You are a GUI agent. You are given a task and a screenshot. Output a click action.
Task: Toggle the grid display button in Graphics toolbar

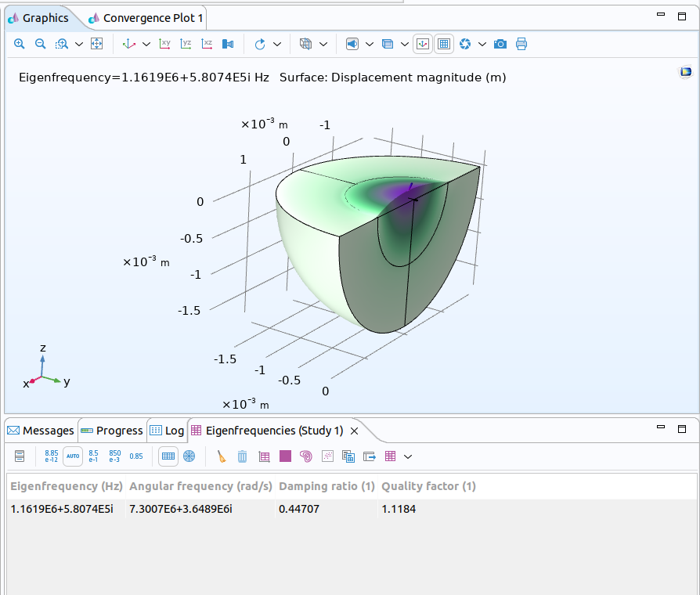pyautogui.click(x=444, y=44)
